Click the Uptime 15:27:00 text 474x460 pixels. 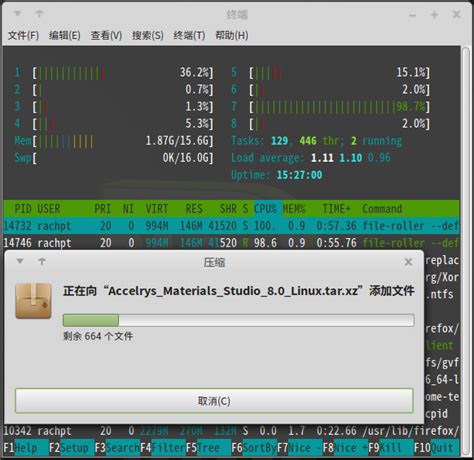tap(277, 175)
